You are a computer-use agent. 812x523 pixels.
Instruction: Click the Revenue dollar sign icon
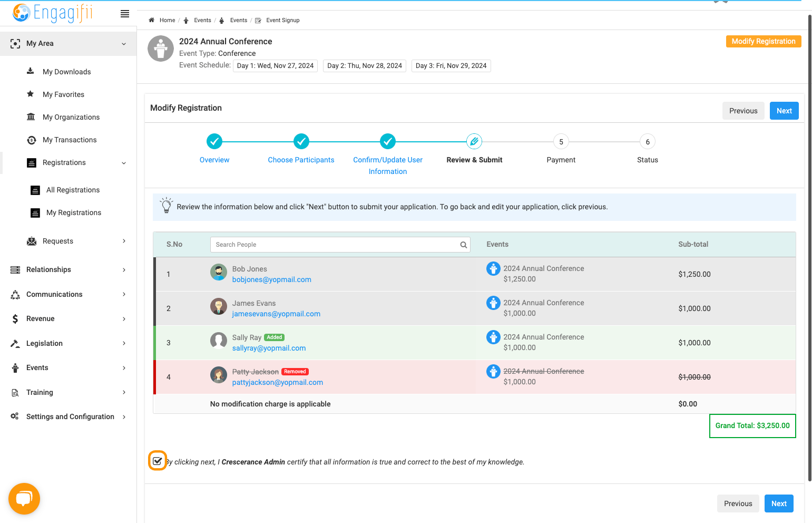[x=15, y=318]
